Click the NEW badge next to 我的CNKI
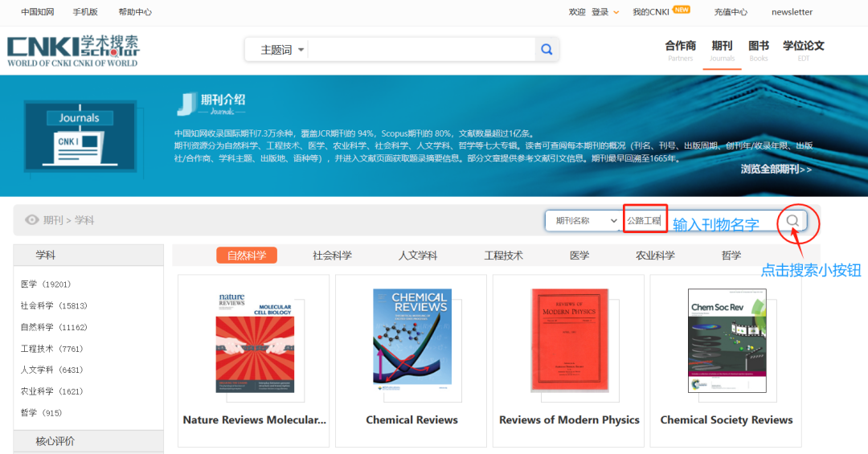Screen dimensions: 868x454 [x=682, y=10]
